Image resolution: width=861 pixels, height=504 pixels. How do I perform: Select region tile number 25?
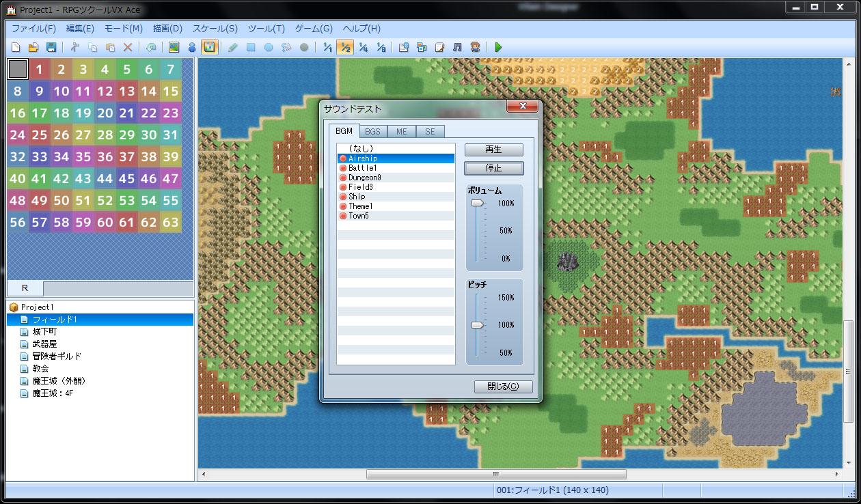click(x=40, y=135)
